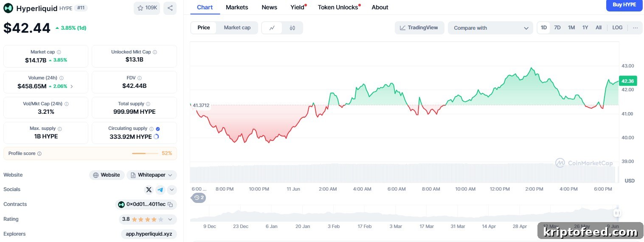Click the $42.44 price value

(x=27, y=28)
